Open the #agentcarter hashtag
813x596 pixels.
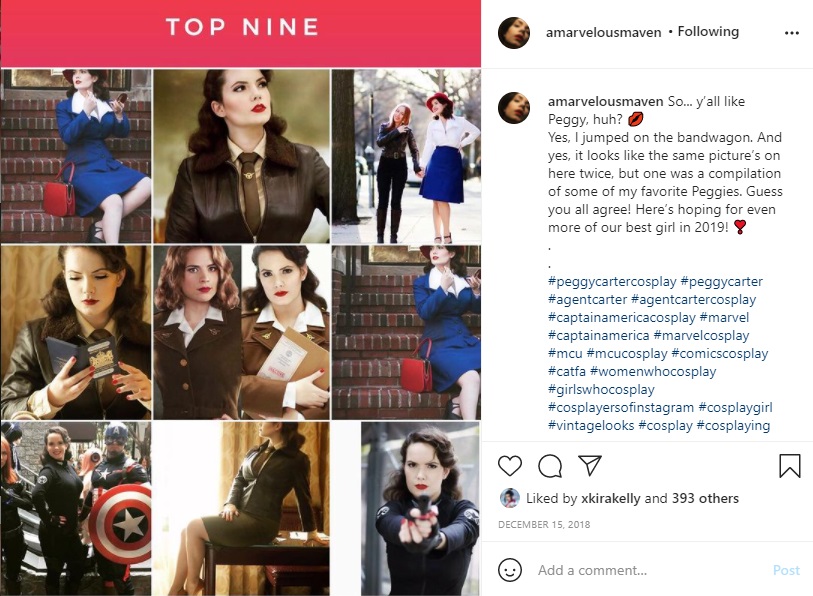click(587, 299)
